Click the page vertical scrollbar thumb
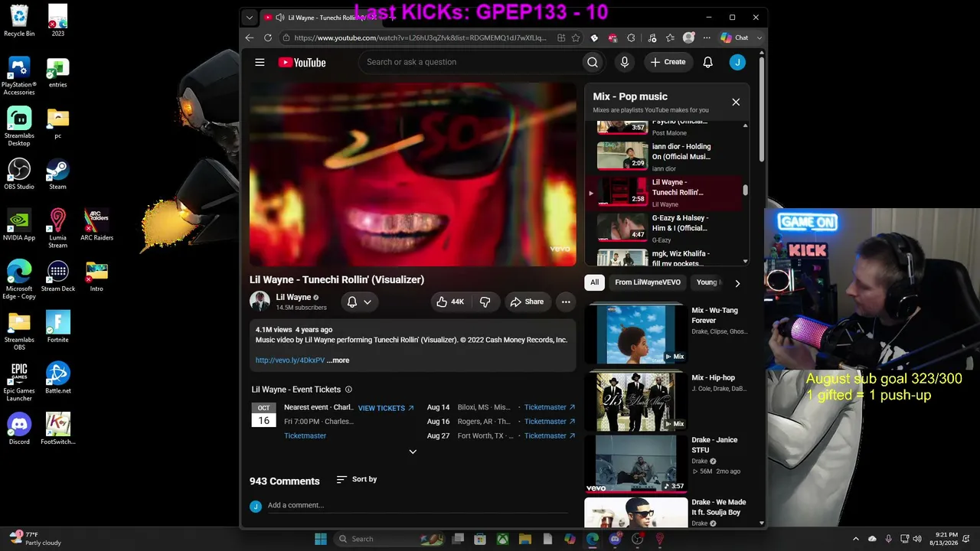The width and height of the screenshot is (980, 551). (x=762, y=109)
